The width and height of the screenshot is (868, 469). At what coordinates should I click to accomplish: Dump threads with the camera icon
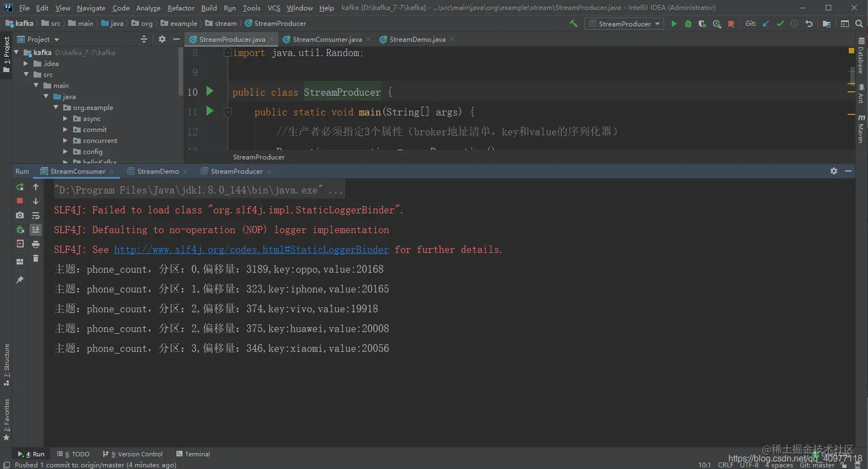click(x=20, y=215)
